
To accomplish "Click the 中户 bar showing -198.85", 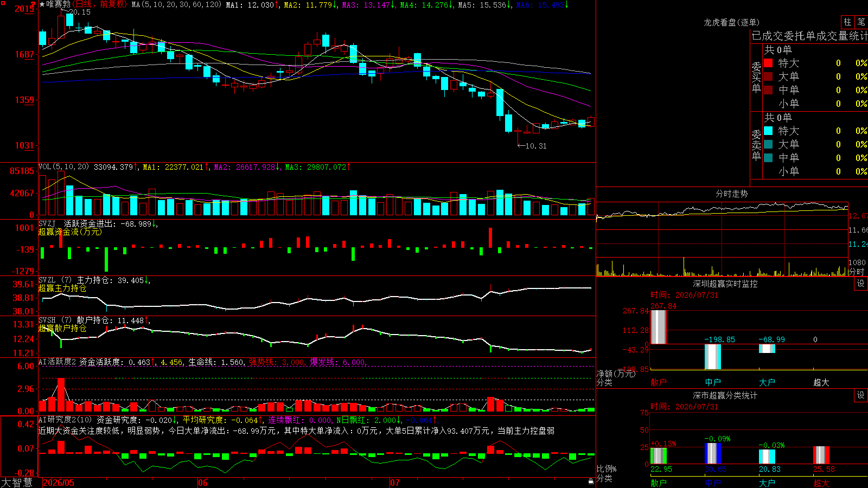I will point(713,357).
